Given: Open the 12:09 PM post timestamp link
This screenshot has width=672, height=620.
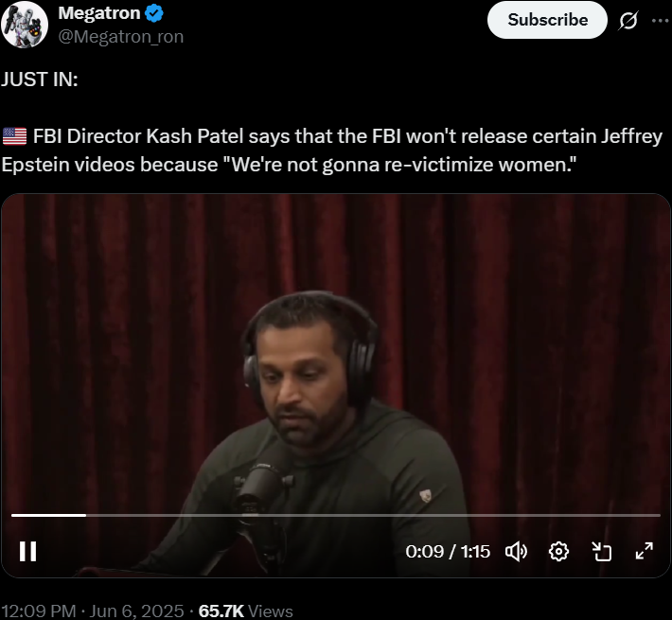Looking at the screenshot, I should (39, 611).
